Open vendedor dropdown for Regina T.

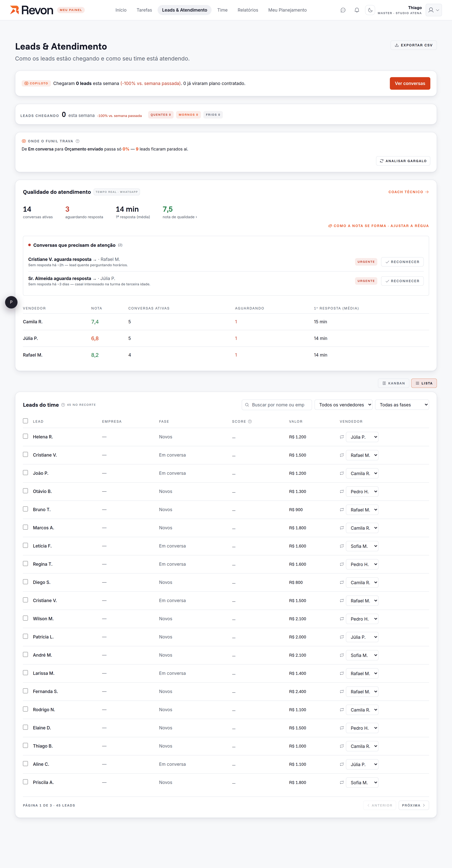(x=362, y=564)
